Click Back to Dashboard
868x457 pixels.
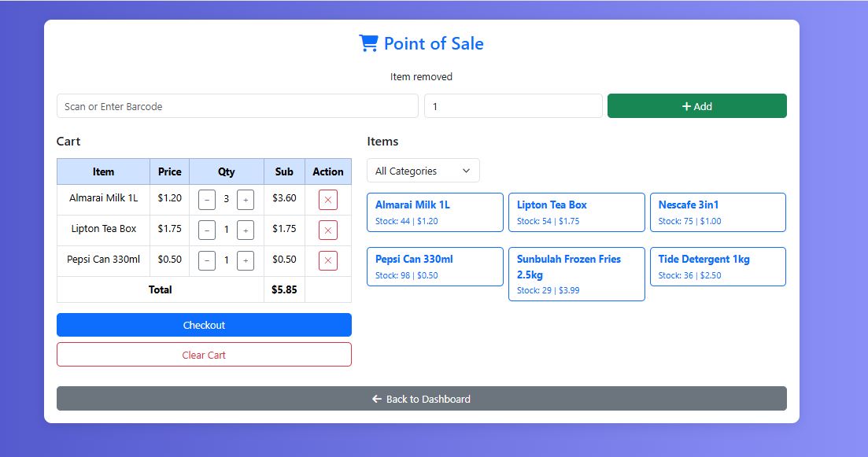(x=421, y=399)
